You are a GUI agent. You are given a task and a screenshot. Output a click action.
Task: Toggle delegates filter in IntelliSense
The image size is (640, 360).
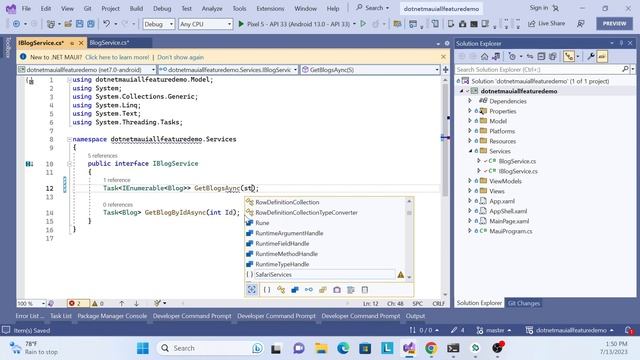337,290
